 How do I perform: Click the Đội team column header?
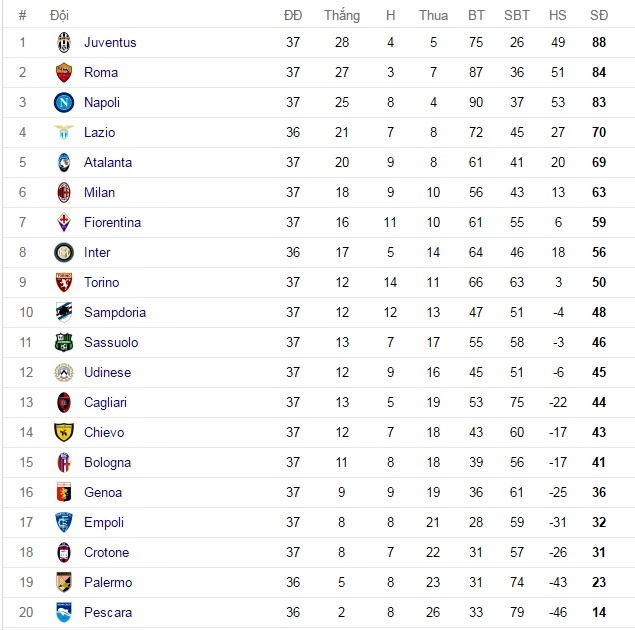tap(59, 16)
